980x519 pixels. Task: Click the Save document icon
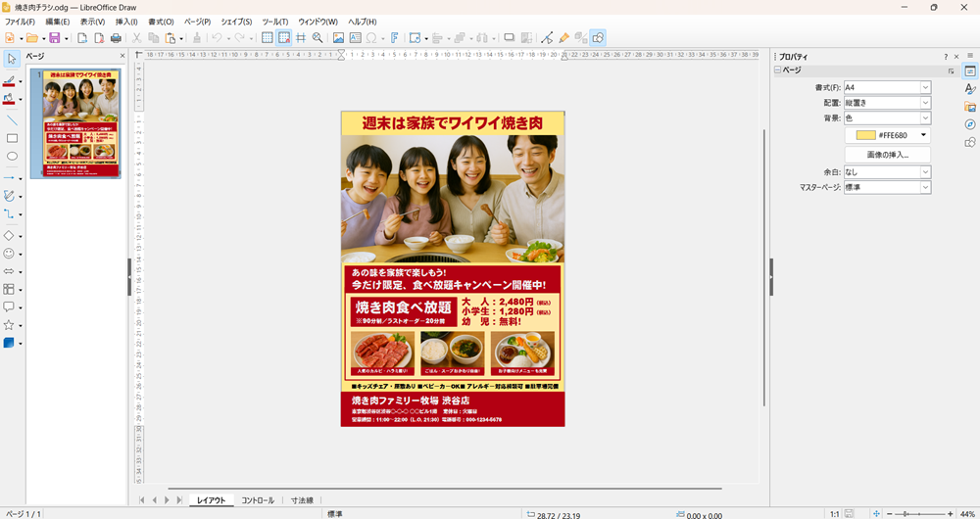[x=54, y=38]
